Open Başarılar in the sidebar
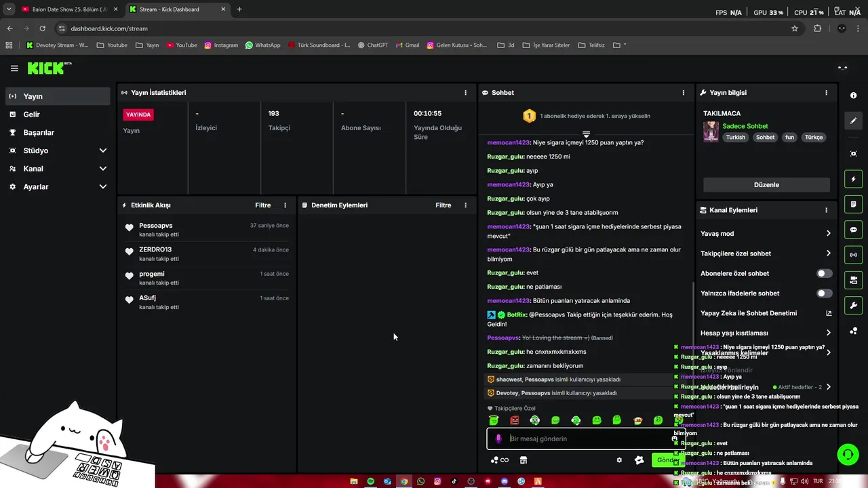Image resolution: width=868 pixels, height=488 pixels. (x=58, y=133)
